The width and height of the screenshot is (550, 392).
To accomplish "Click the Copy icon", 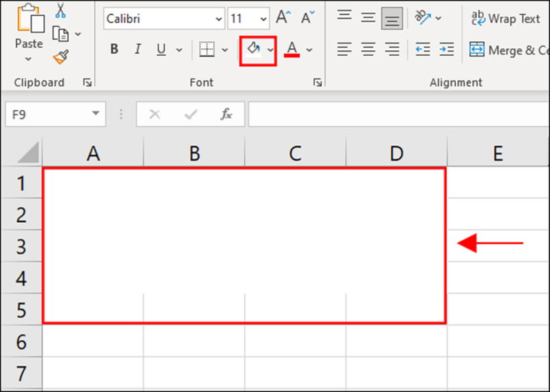I will [x=60, y=34].
